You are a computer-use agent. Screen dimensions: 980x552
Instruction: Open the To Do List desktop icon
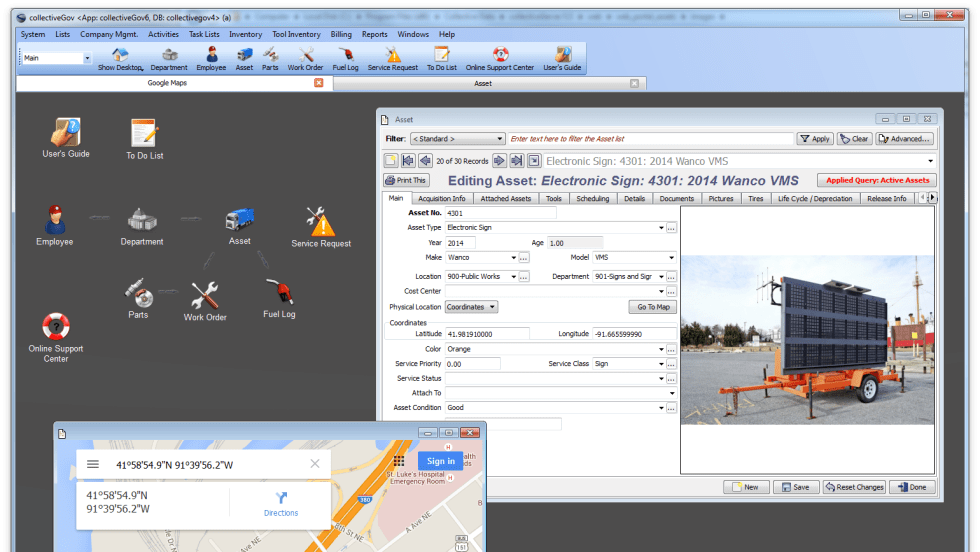click(144, 138)
